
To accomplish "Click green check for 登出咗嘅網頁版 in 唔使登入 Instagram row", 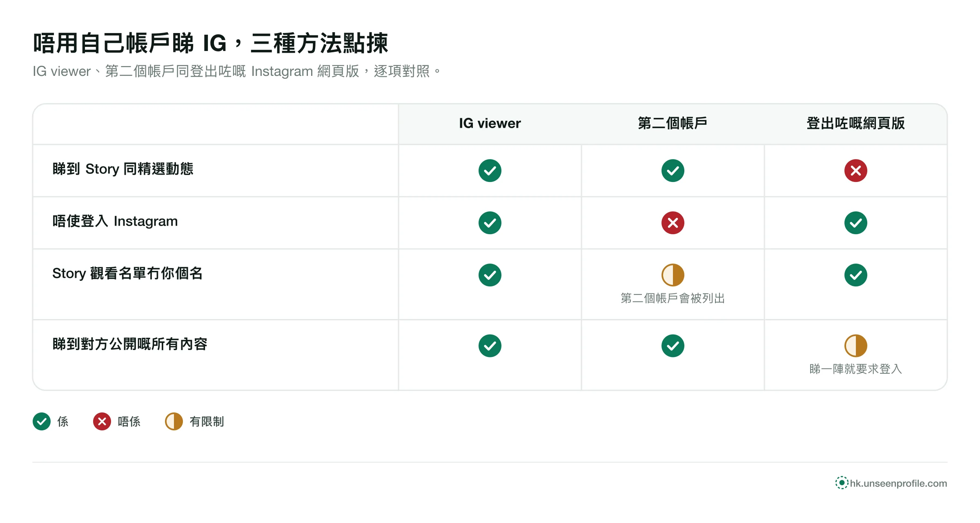I will tap(855, 223).
